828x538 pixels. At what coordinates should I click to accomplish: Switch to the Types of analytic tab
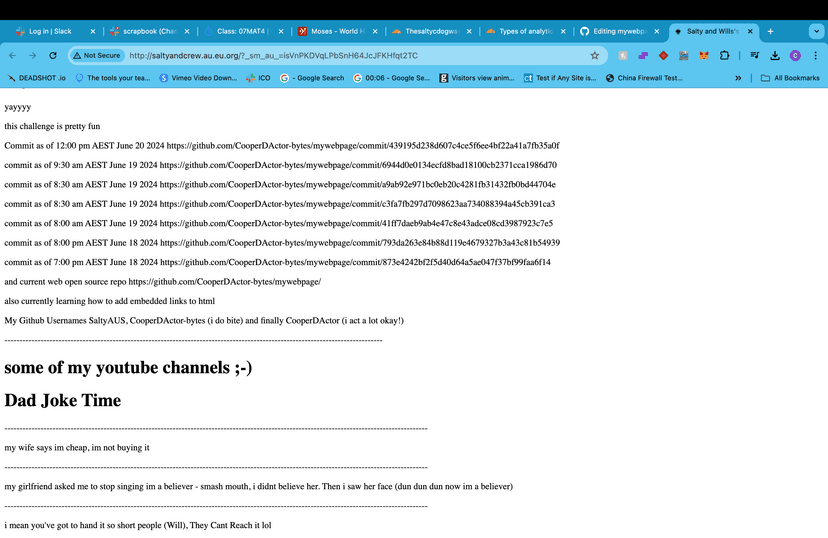(x=525, y=31)
